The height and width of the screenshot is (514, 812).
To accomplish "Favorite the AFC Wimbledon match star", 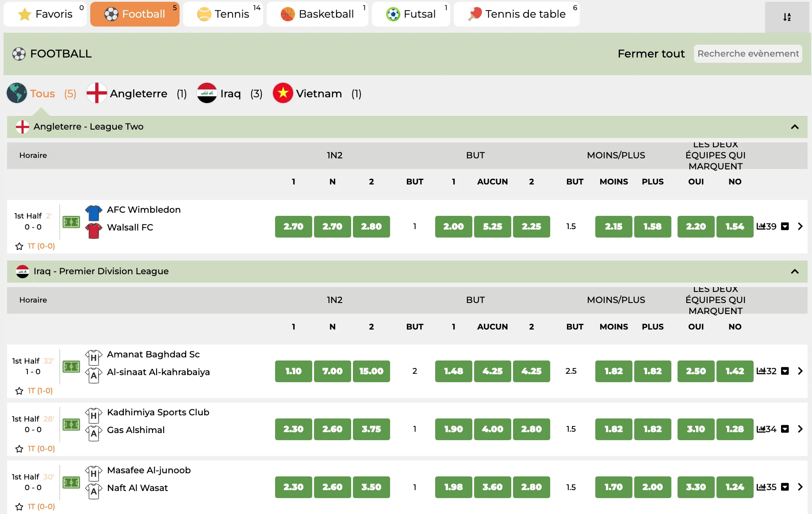I will point(19,246).
